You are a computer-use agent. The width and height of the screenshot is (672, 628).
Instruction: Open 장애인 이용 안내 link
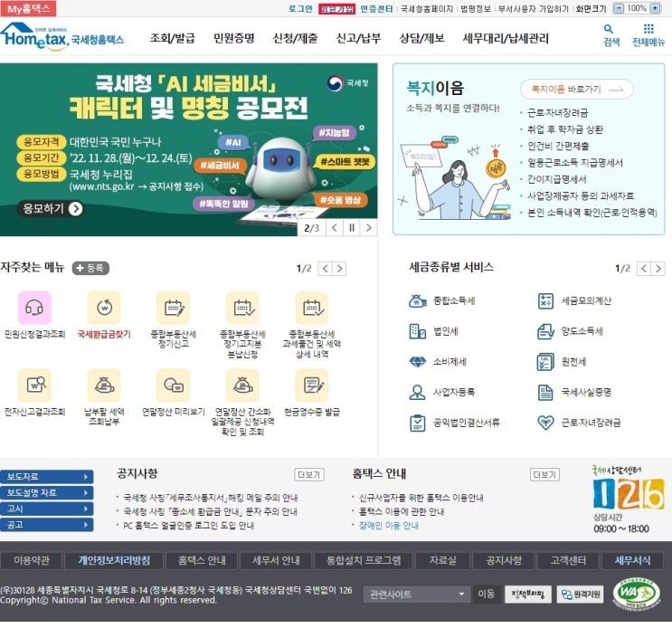point(389,526)
